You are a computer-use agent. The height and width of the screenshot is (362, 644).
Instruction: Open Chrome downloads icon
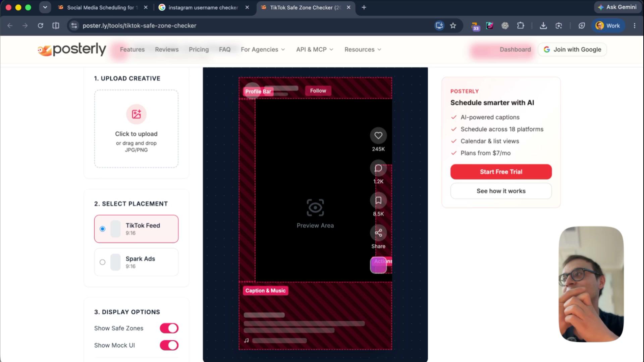click(543, 25)
